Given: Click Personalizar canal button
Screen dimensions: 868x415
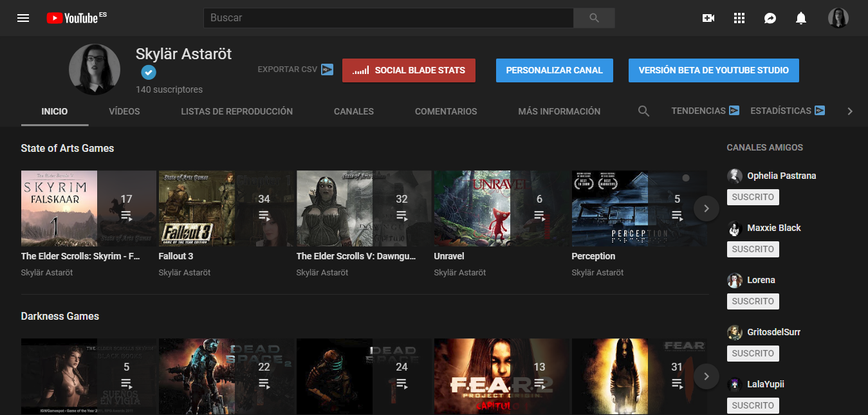Looking at the screenshot, I should click(555, 70).
